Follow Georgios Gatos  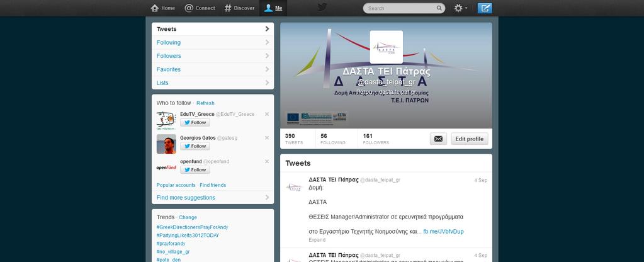(x=195, y=146)
